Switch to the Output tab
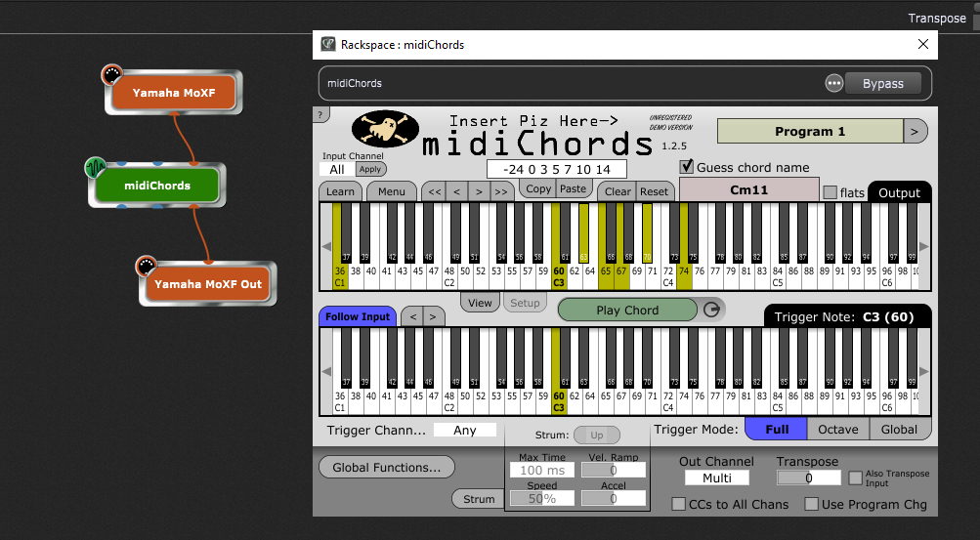The width and height of the screenshot is (980, 540). 899,192
